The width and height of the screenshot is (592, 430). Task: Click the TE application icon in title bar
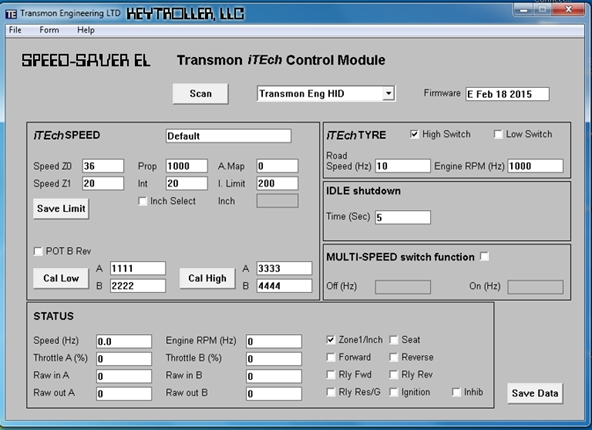(x=11, y=14)
